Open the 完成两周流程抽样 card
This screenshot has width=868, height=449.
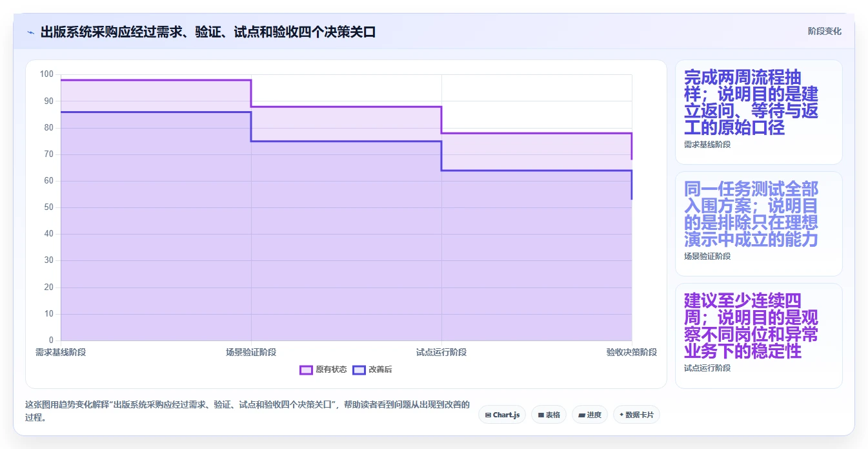759,112
